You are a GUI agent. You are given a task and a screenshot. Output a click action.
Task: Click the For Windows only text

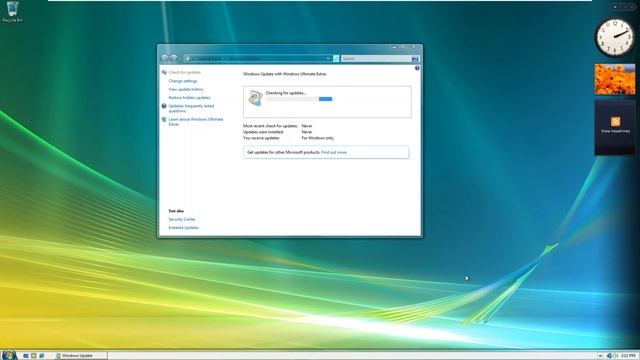coord(318,138)
